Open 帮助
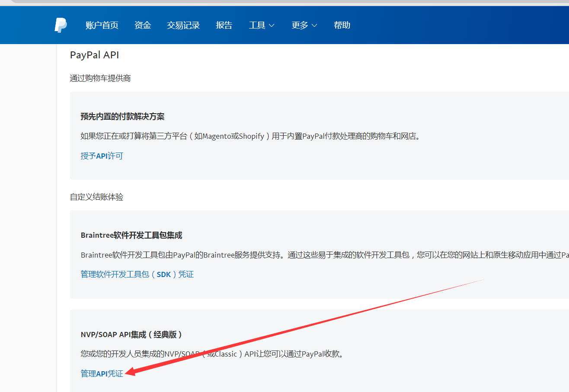569x392 pixels. 342,25
